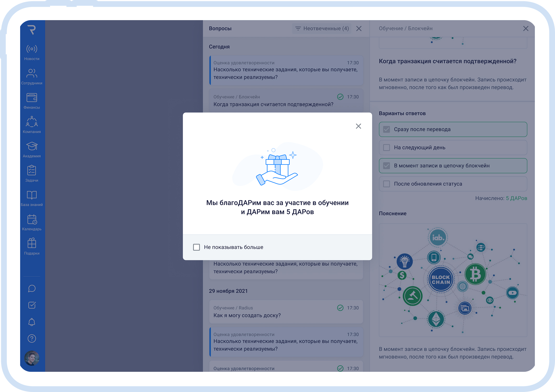Click the Сегодня date header

point(219,47)
